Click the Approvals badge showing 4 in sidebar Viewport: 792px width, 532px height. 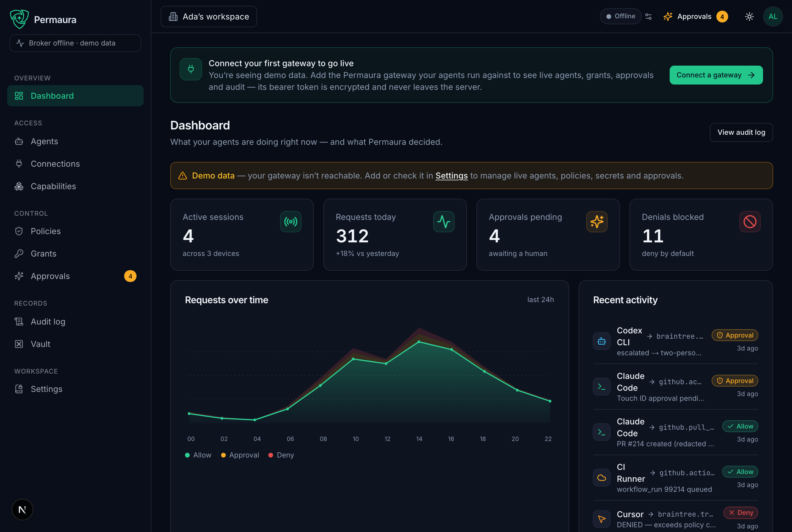tap(130, 276)
